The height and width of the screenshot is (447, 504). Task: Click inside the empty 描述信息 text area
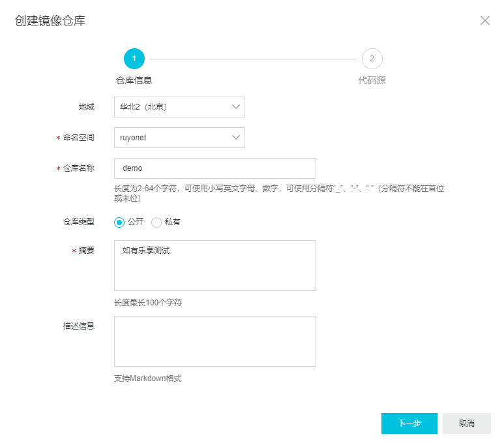click(215, 341)
